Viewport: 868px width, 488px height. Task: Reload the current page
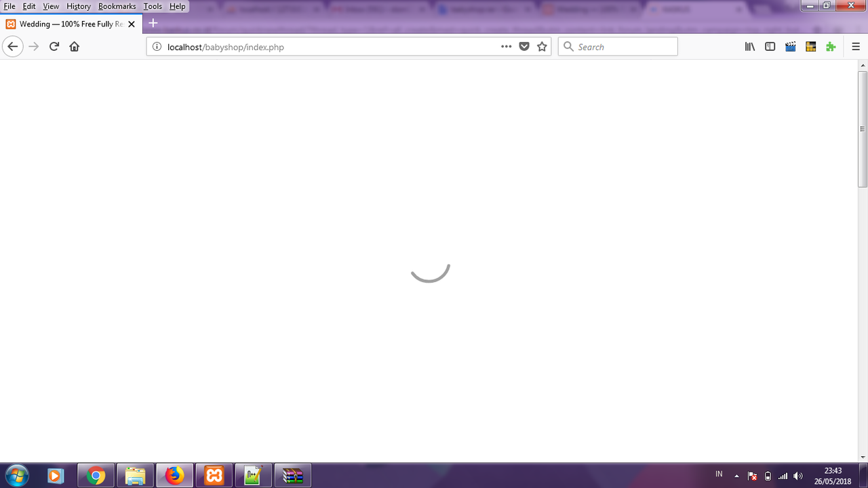pyautogui.click(x=54, y=47)
